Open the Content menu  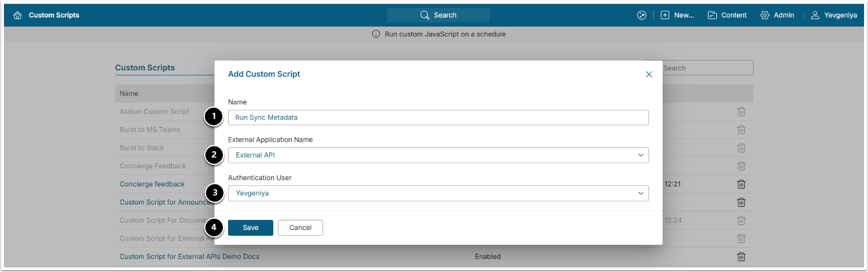point(727,15)
